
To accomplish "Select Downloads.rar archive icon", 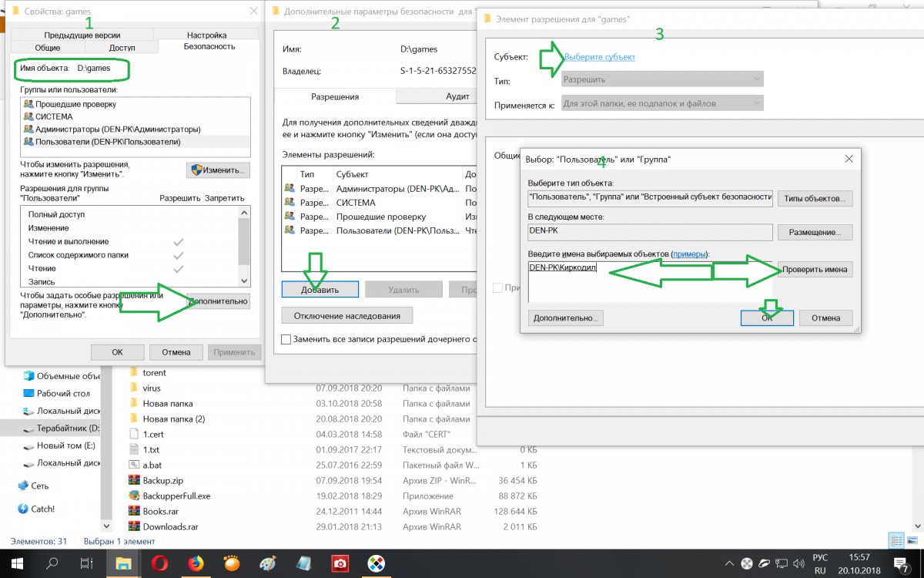I will [x=134, y=526].
